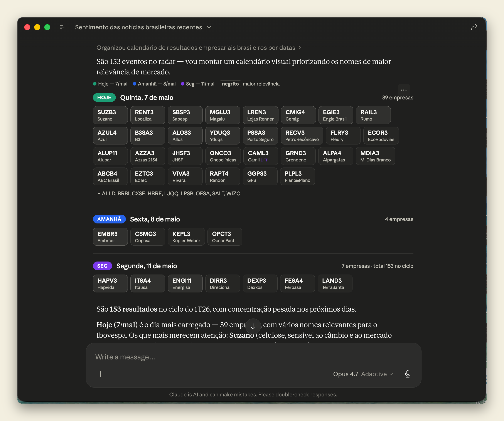Click the green HOJE badge
This screenshot has width=504, height=421.
tap(104, 98)
